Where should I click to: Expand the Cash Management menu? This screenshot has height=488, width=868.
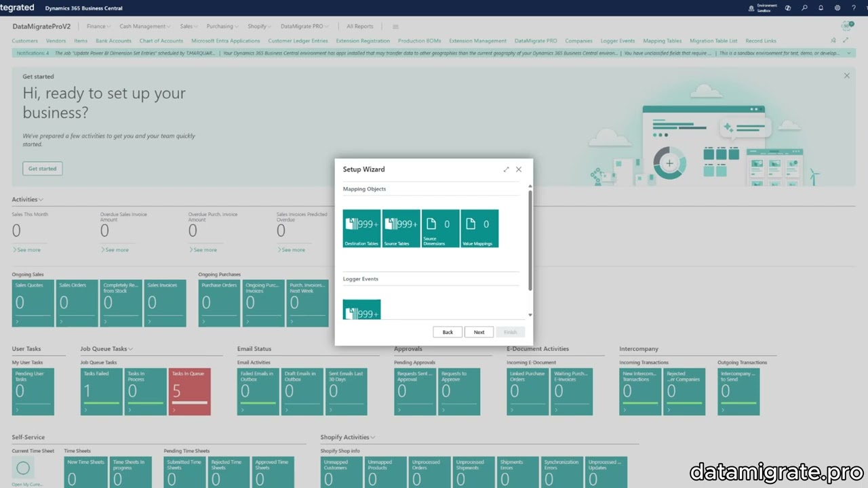pyautogui.click(x=145, y=26)
